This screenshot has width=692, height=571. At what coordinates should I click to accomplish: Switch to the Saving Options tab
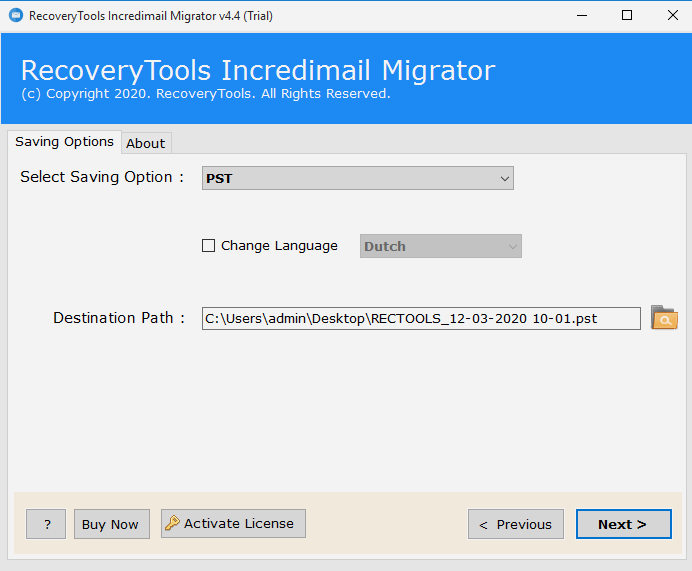point(64,142)
